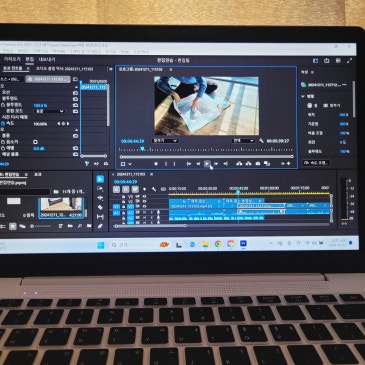Open the Program Monitor wrench settings
The width and height of the screenshot is (365, 365).
pos(261,141)
